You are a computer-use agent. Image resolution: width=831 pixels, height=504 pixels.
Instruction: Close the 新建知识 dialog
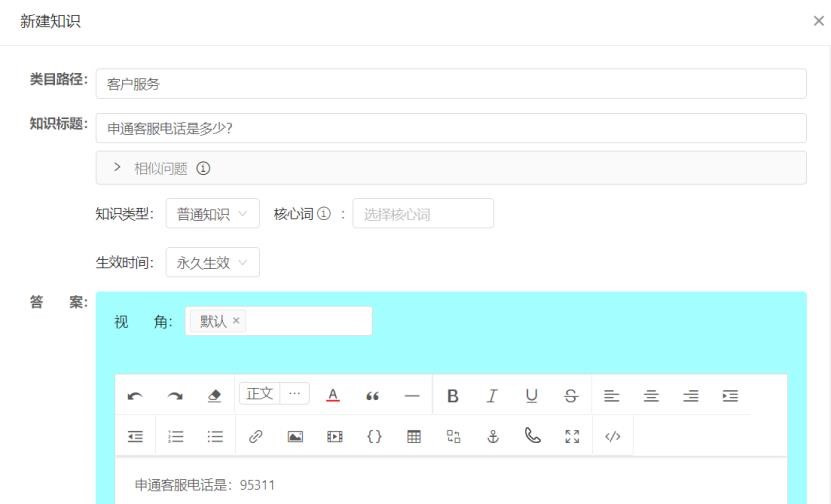click(819, 21)
